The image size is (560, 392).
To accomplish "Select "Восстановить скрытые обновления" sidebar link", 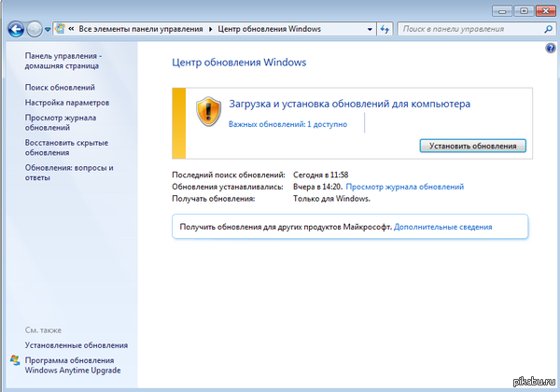I will [65, 147].
